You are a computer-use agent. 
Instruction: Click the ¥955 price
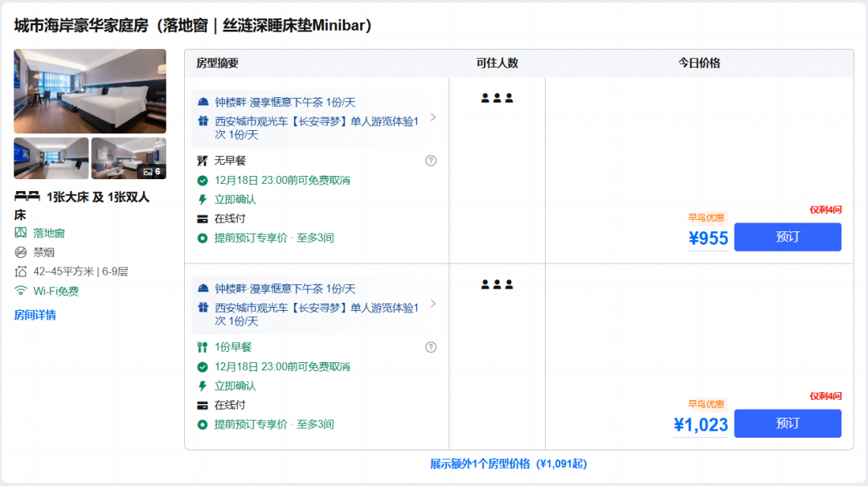pyautogui.click(x=708, y=239)
